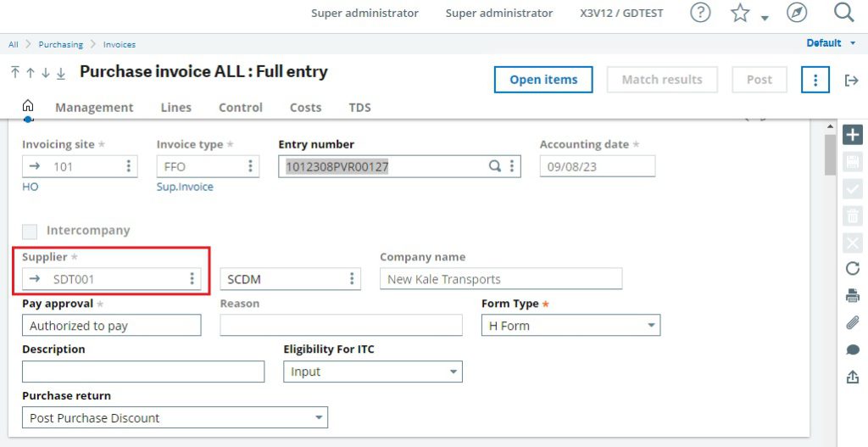Click the Open items button

pos(543,80)
